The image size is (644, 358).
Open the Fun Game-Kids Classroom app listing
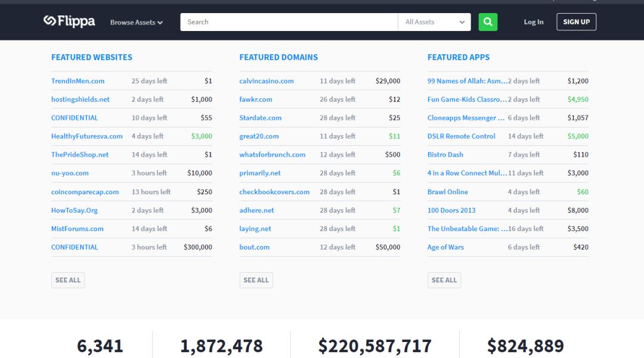click(467, 99)
